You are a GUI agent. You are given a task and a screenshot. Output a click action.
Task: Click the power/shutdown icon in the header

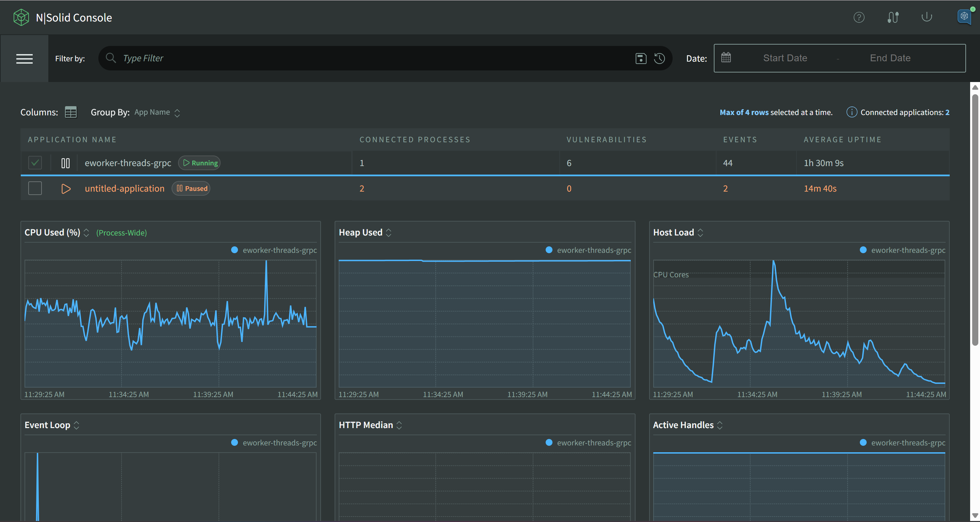(x=926, y=17)
